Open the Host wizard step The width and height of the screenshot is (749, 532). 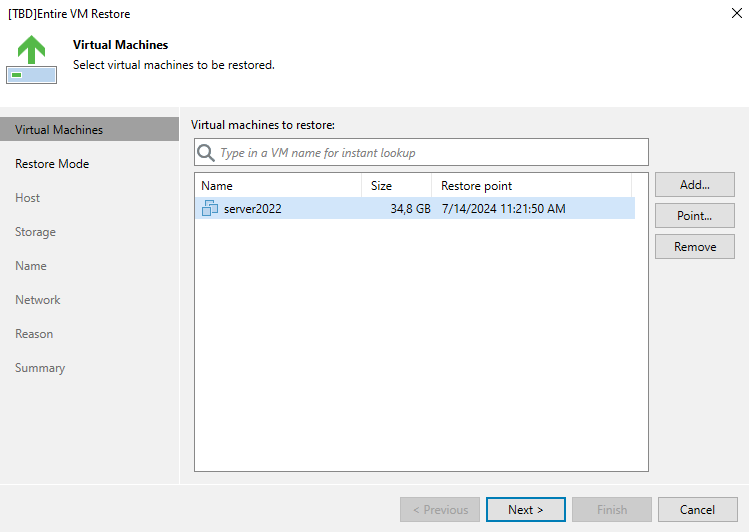(x=27, y=198)
